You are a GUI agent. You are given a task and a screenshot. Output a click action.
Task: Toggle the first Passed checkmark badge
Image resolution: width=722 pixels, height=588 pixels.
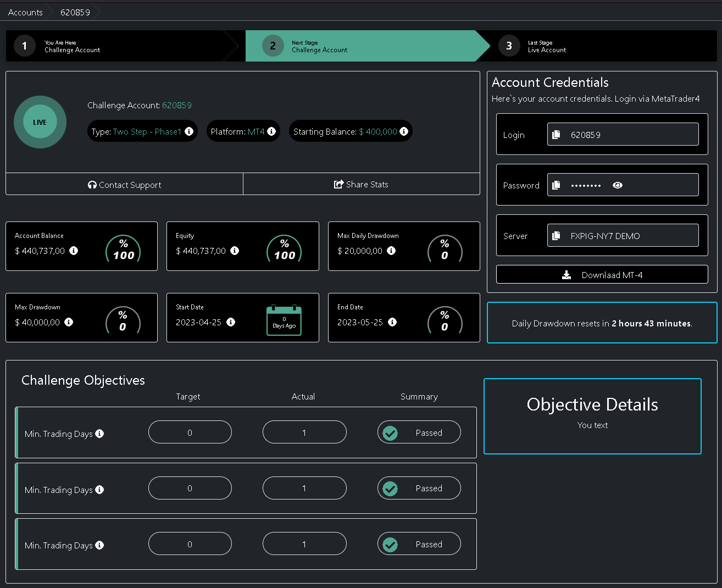click(390, 432)
